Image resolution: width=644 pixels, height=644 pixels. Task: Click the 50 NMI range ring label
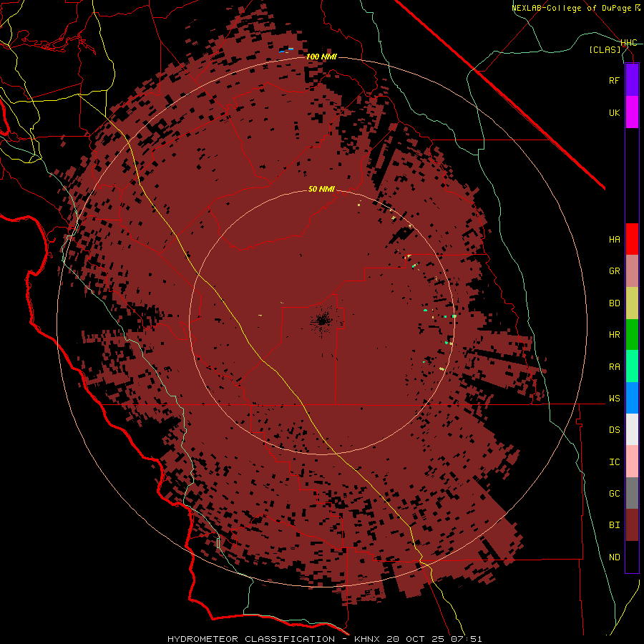[x=321, y=189]
